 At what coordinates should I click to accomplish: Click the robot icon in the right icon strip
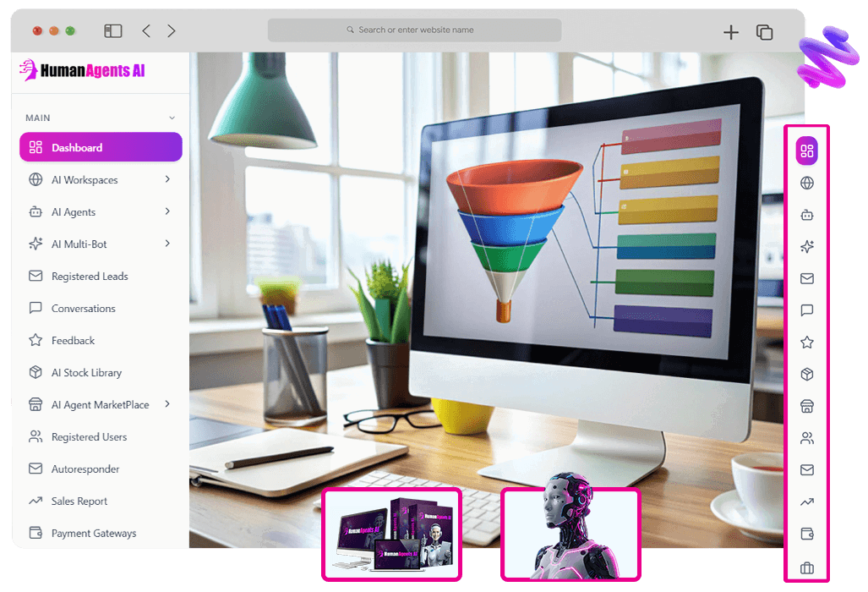click(x=806, y=215)
